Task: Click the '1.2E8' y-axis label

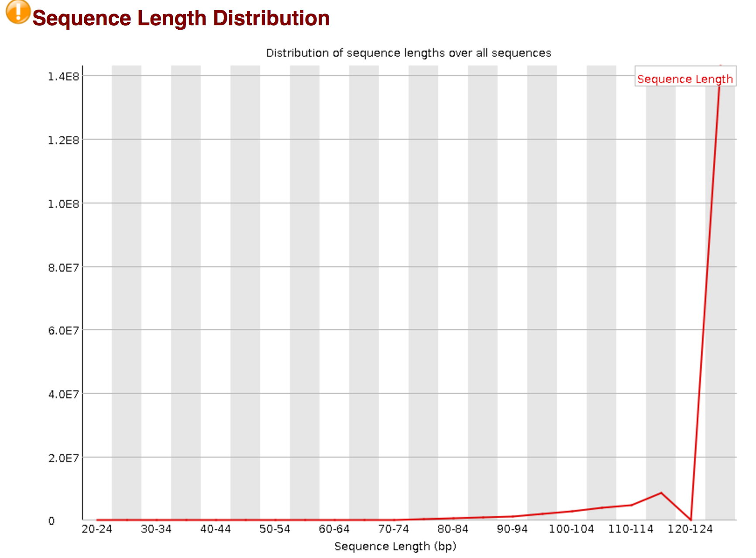Action: tap(64, 140)
